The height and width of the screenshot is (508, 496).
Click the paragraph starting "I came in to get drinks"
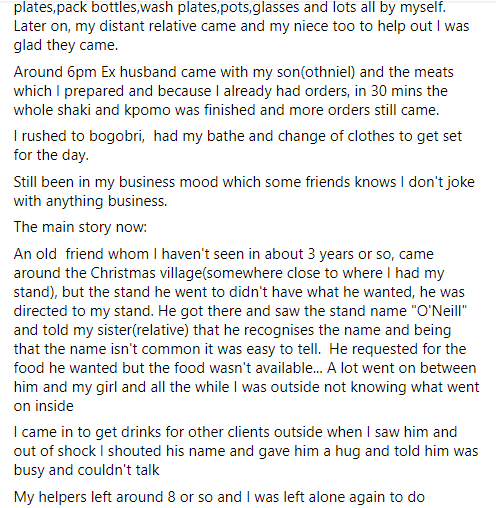pyautogui.click(x=246, y=451)
